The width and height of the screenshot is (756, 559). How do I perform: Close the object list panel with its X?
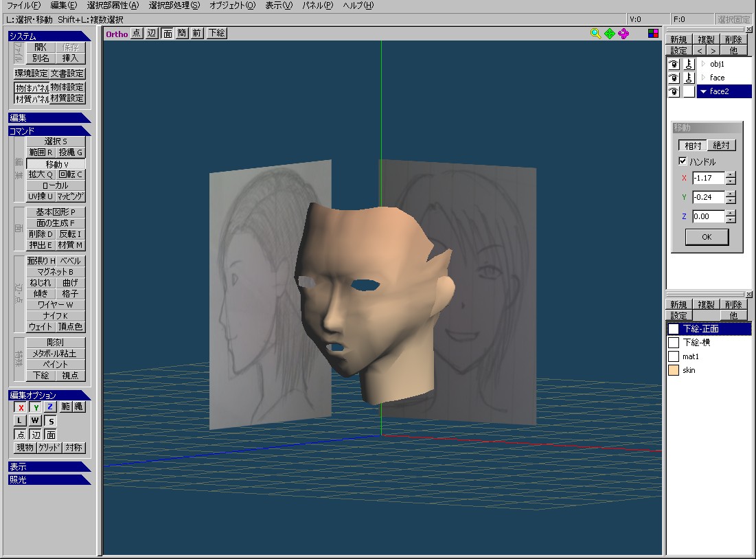(x=748, y=30)
